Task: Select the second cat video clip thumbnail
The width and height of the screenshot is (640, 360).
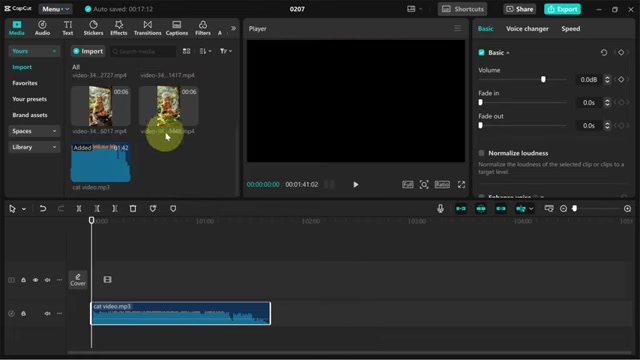Action: 169,106
